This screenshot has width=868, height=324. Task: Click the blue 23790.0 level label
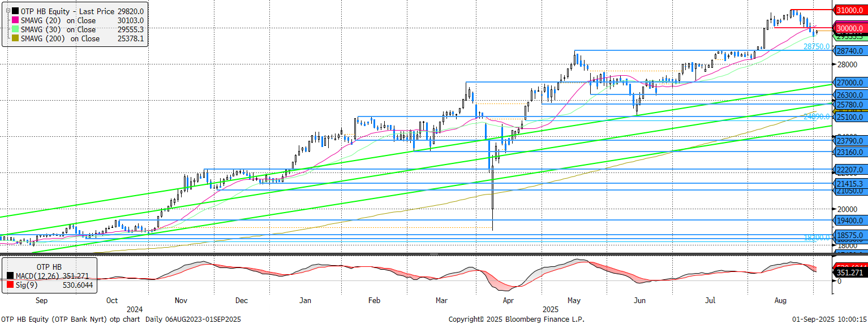850,141
